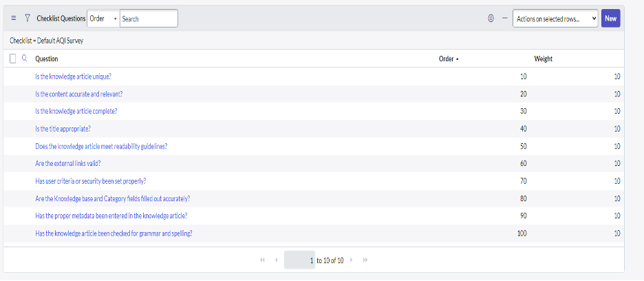Jump to last page arrow
The width and height of the screenshot is (644, 281).
click(365, 260)
